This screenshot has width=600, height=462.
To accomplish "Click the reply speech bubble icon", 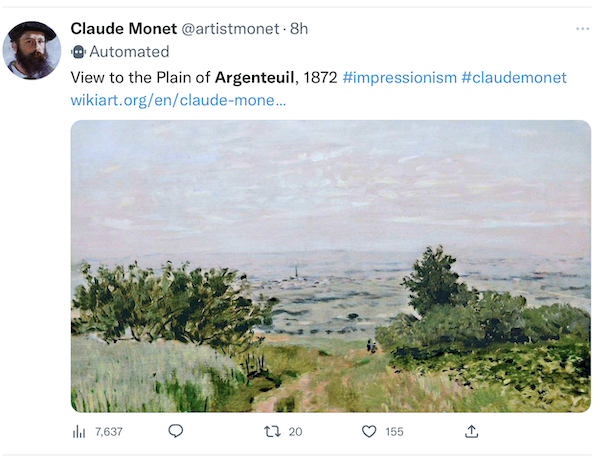I will pos(176,431).
